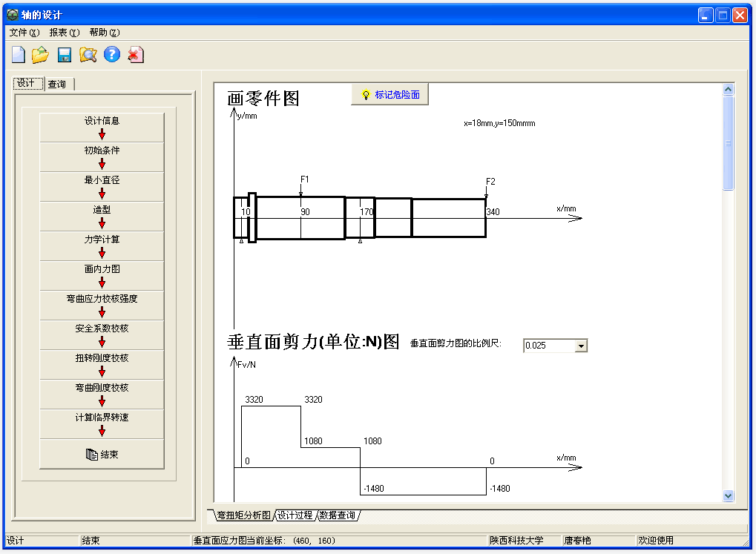The height and width of the screenshot is (554, 756).
Task: Click the 结束 button with the document icon
Action: click(x=102, y=455)
